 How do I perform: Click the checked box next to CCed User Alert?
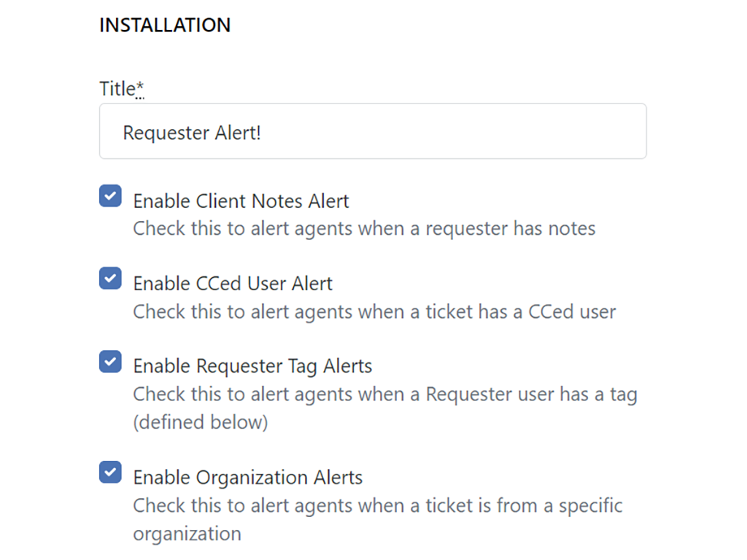click(x=109, y=278)
